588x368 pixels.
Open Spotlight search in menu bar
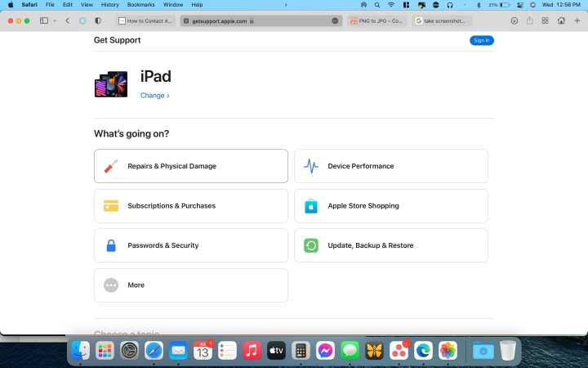(x=377, y=5)
